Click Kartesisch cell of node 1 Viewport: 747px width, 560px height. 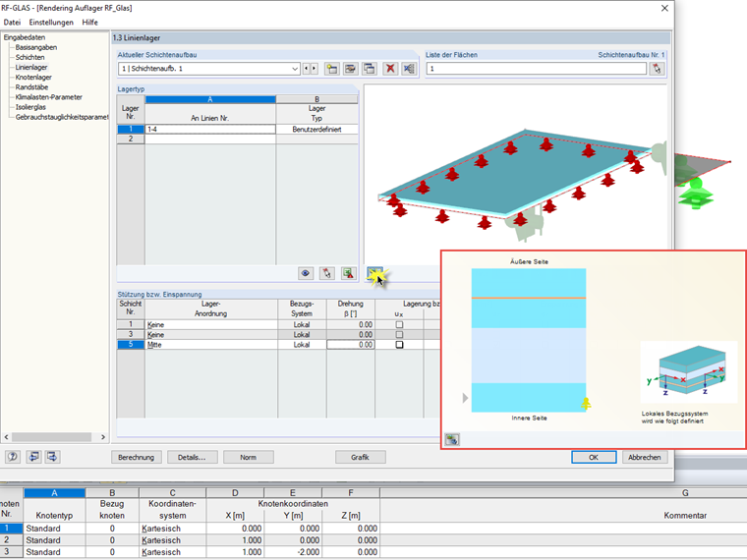172,529
